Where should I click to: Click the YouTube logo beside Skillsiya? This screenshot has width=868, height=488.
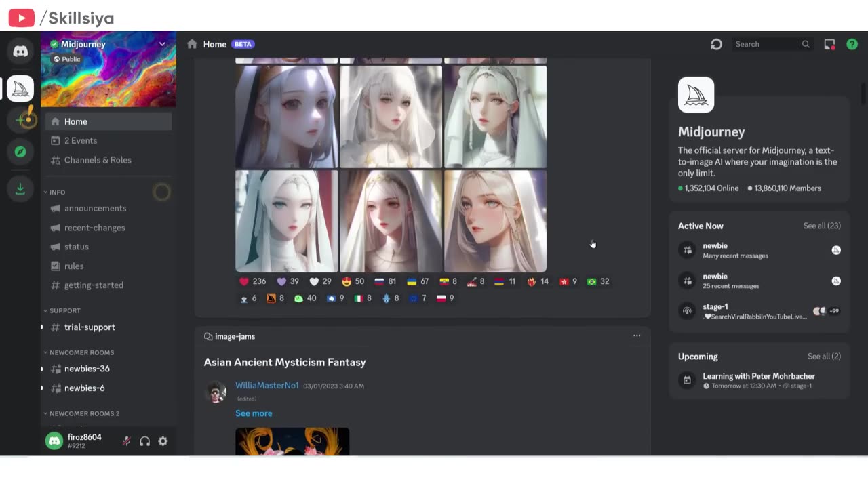click(21, 18)
